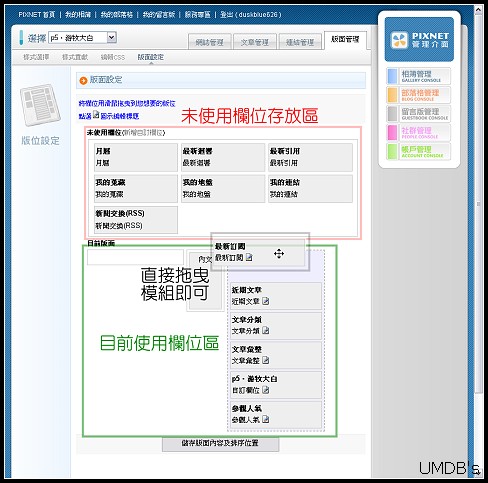The width and height of the screenshot is (488, 483).
Task: Click the orange arrow icon beside 版面設定 heading
Action: pos(83,80)
